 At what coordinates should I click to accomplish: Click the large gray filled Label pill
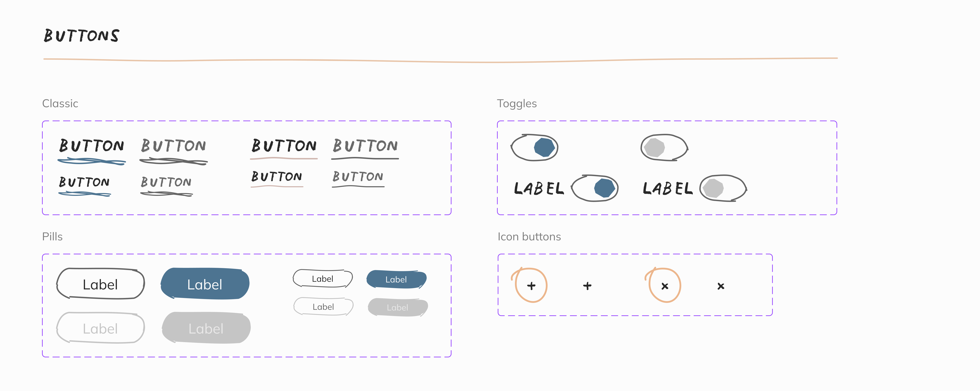coord(206,328)
